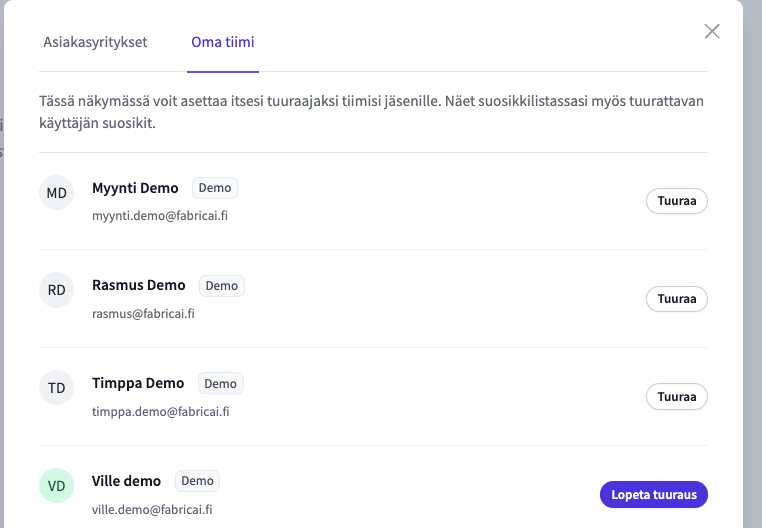Click the rasmus@fabricai.fi email address

click(x=143, y=314)
